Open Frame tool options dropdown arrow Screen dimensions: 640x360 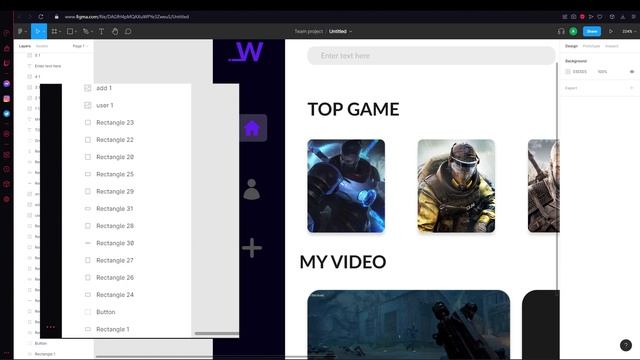(60, 32)
